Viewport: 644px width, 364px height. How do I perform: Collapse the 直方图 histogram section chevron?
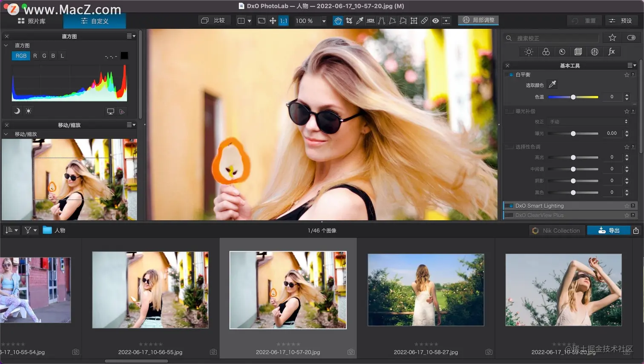(6, 45)
